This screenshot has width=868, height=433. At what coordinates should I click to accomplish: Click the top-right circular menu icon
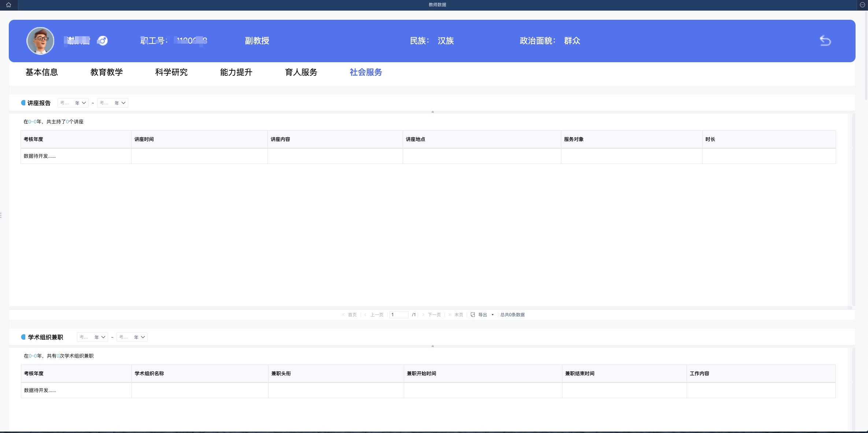click(x=862, y=5)
